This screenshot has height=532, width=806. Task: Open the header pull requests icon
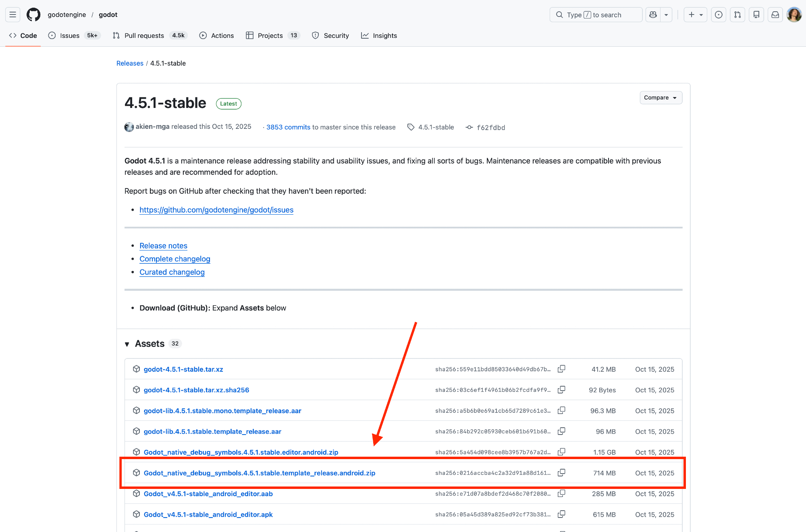(737, 15)
